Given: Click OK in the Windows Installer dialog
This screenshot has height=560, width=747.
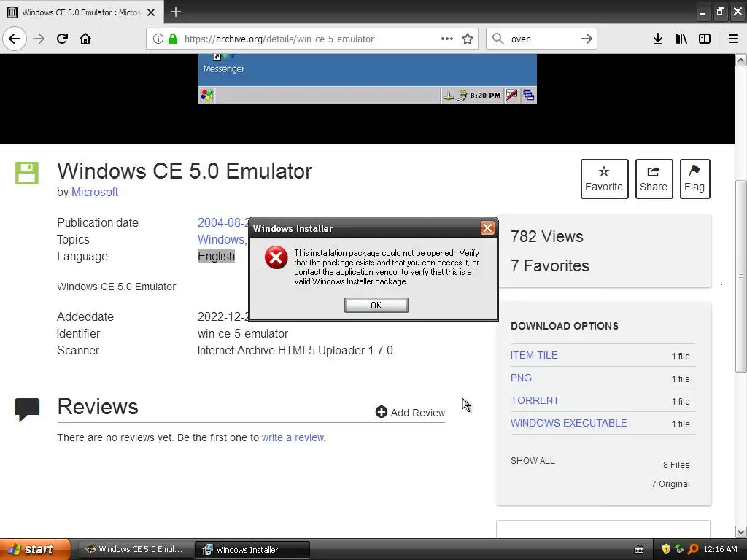Looking at the screenshot, I should (376, 306).
